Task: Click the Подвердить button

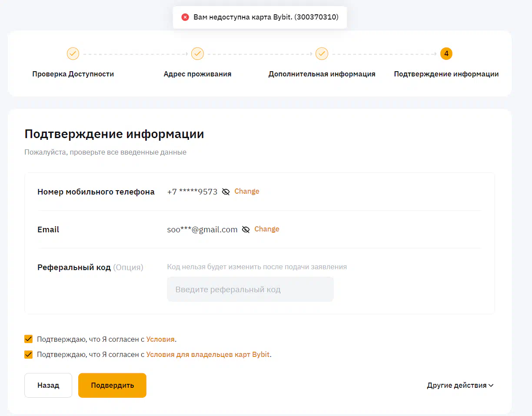Action: (x=112, y=385)
